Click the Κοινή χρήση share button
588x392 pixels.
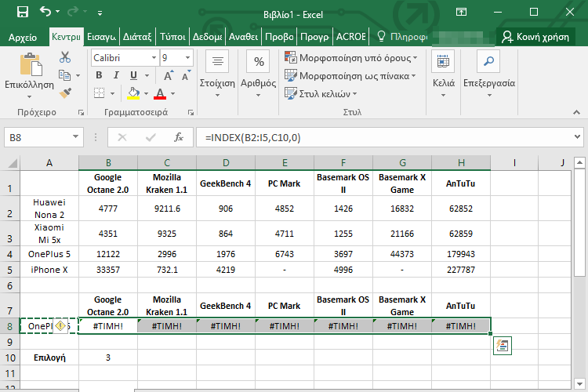535,37
